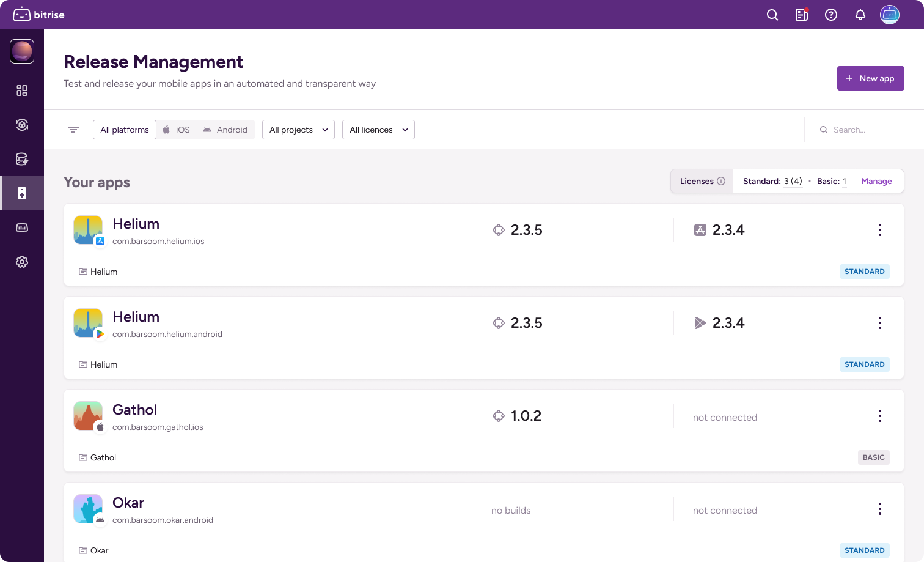Expand the All projects dropdown

click(298, 130)
